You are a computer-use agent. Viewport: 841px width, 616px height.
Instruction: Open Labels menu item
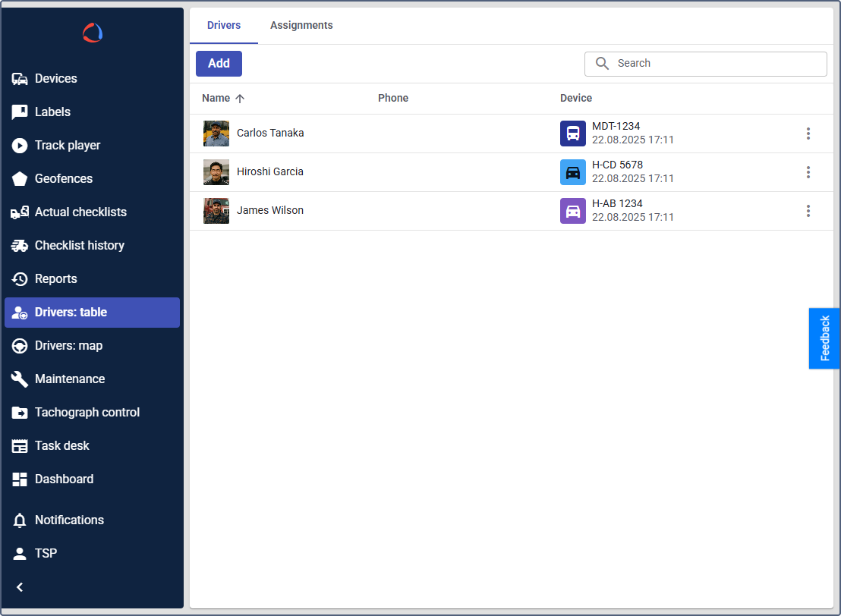click(93, 112)
